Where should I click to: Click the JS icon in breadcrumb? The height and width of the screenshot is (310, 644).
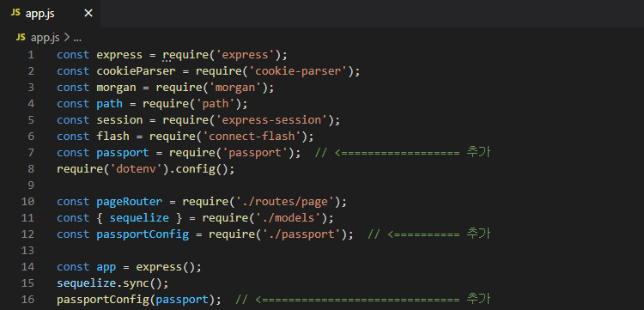(21, 38)
